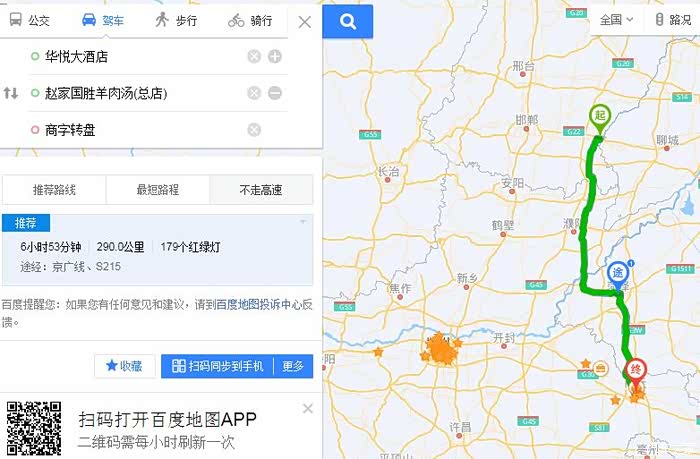Switch to the 步行 walking tab
Screen dimensions: 700x459
point(176,20)
